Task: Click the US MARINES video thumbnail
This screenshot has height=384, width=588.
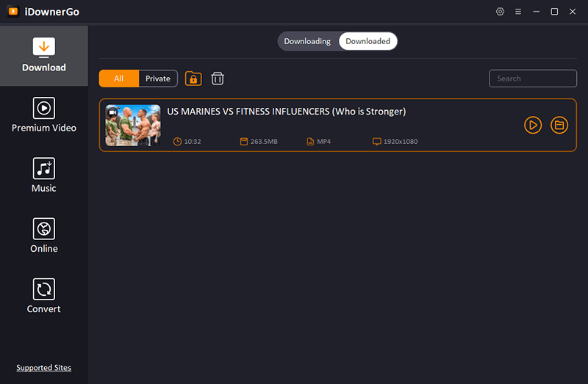Action: pyautogui.click(x=133, y=126)
